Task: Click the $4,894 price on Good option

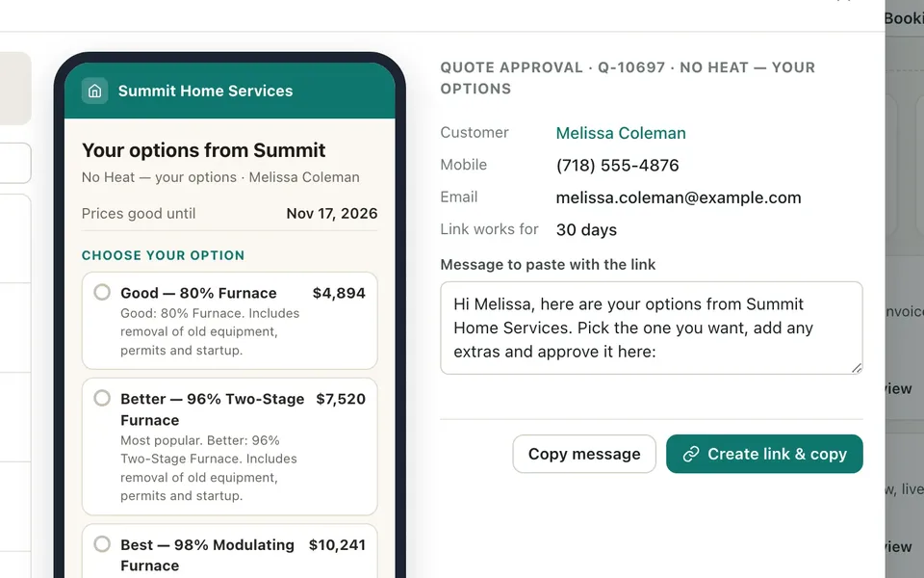Action: [339, 293]
